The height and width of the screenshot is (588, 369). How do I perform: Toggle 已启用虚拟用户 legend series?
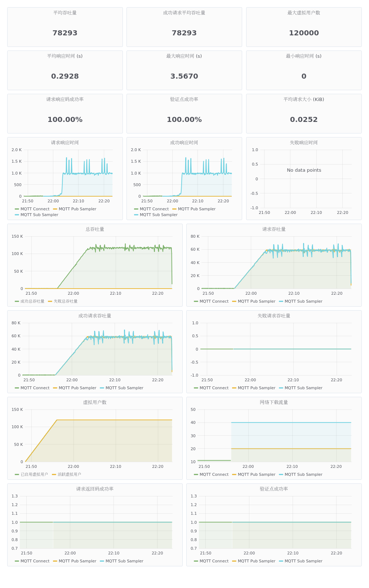tap(34, 474)
